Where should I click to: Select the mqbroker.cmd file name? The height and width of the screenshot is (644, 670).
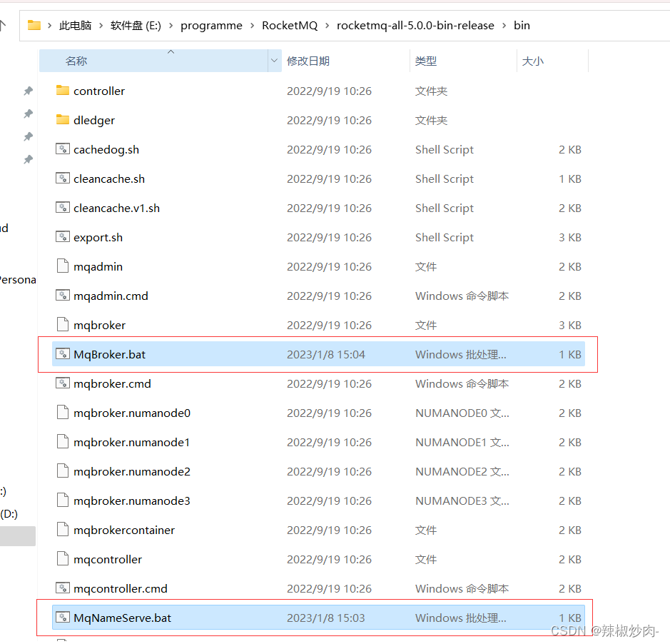(112, 384)
